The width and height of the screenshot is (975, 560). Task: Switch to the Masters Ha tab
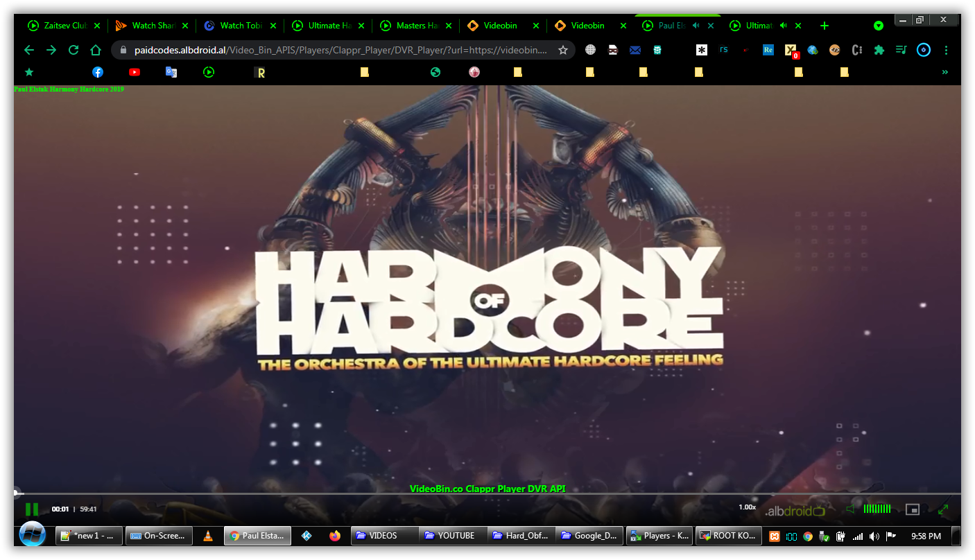(416, 26)
